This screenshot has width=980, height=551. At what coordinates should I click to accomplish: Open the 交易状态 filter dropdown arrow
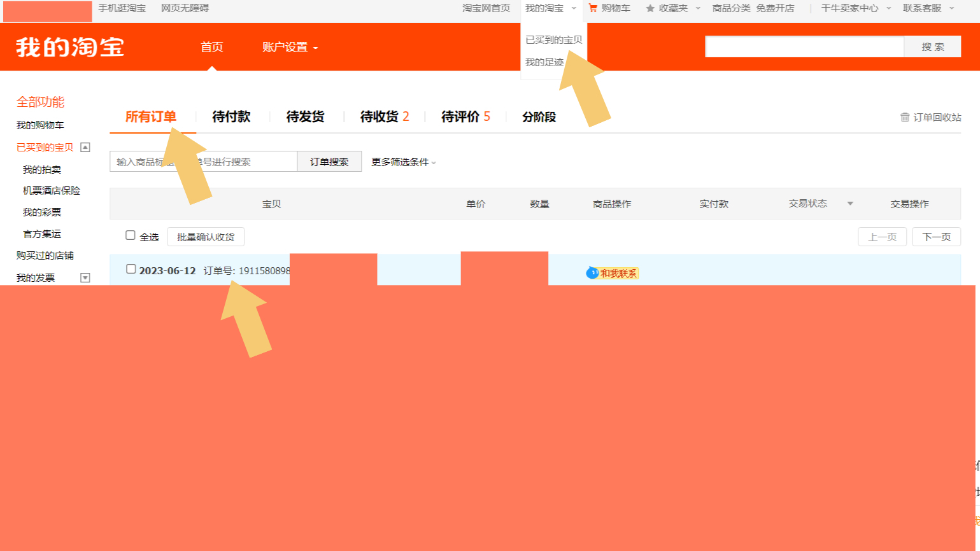click(850, 204)
